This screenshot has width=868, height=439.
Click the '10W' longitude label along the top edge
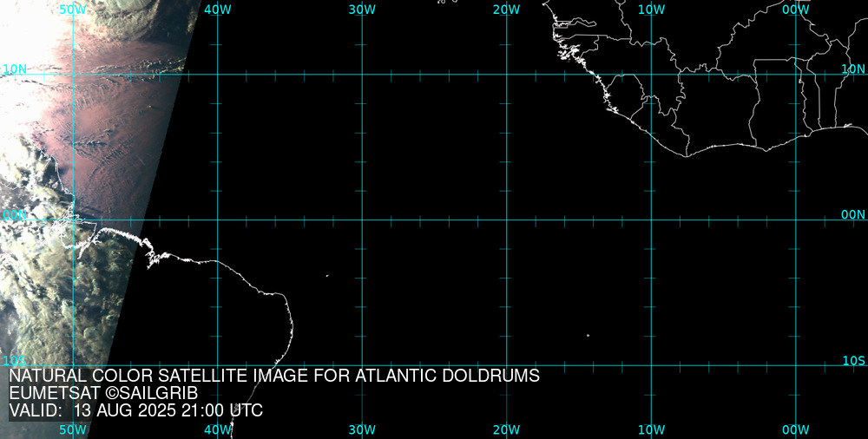coord(652,10)
